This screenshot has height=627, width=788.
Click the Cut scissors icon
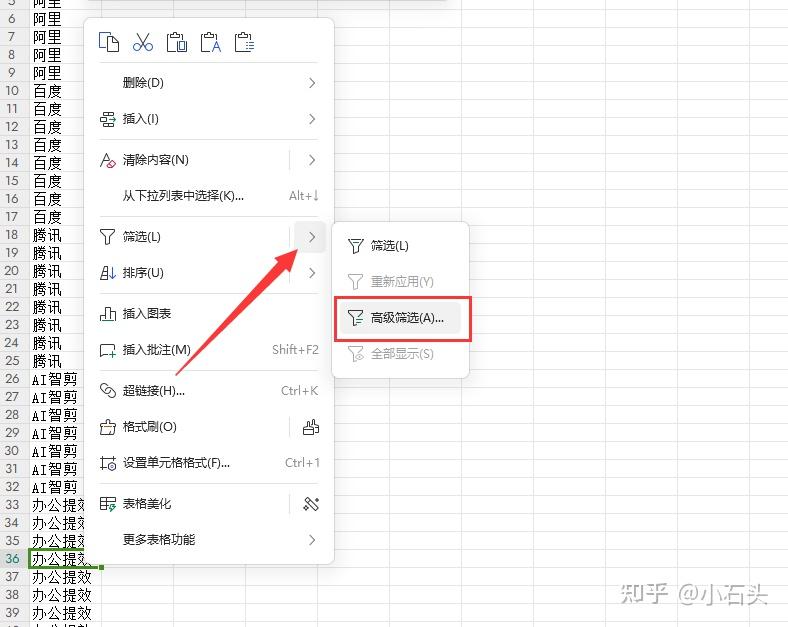[143, 42]
